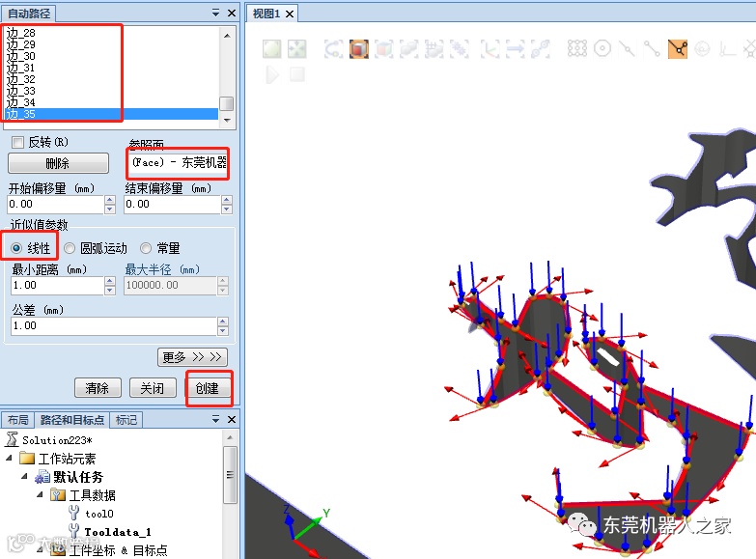Select the Curve Selection tool

pos(334,48)
